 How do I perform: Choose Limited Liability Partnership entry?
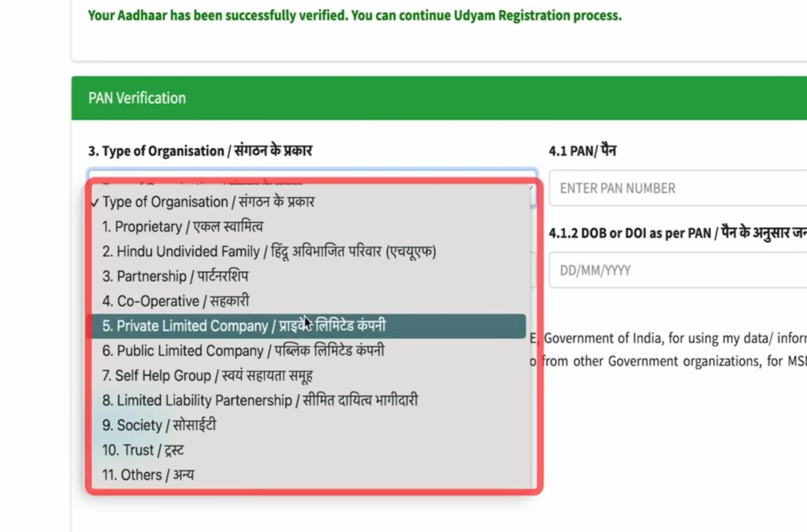tap(259, 400)
